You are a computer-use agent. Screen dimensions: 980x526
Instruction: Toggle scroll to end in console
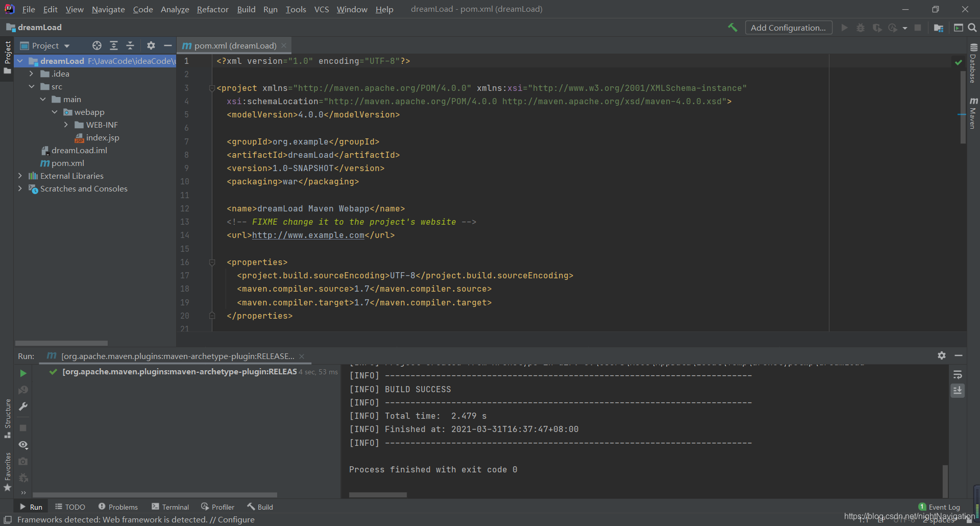coord(958,391)
